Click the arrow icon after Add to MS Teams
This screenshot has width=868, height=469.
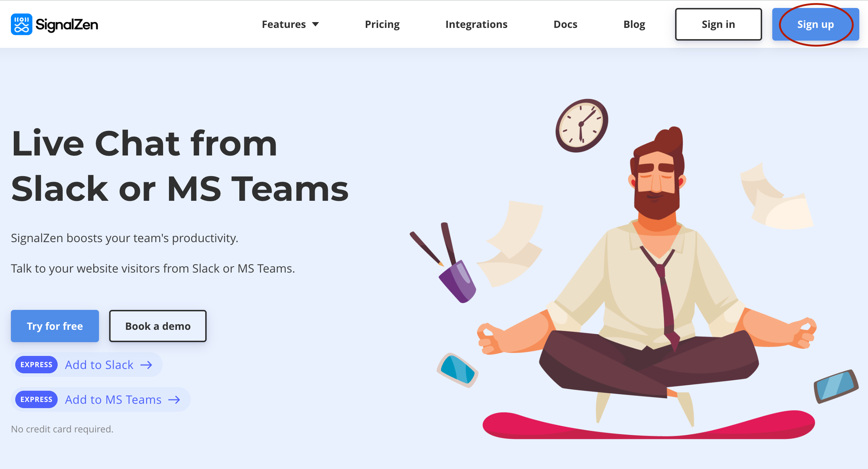pyautogui.click(x=174, y=400)
